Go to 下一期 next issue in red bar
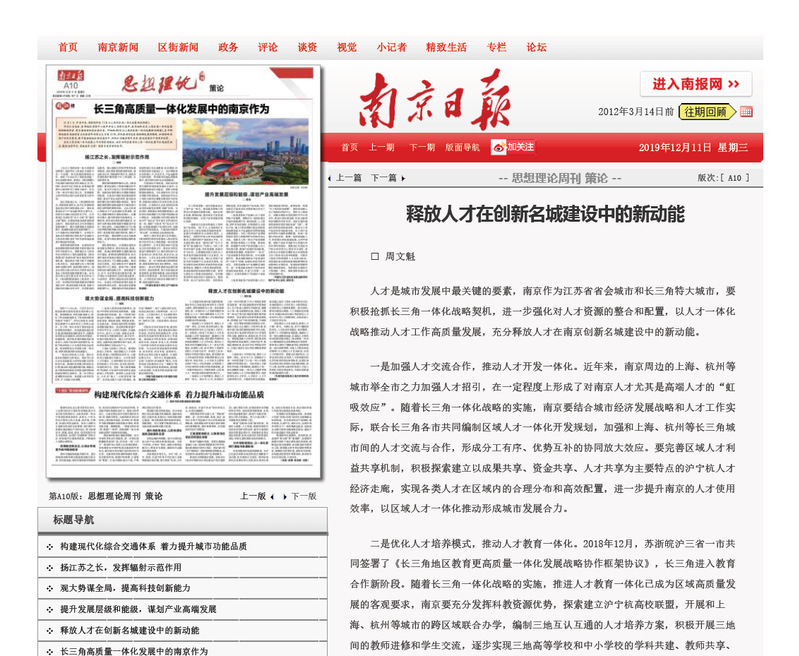The width and height of the screenshot is (799, 656). (422, 147)
